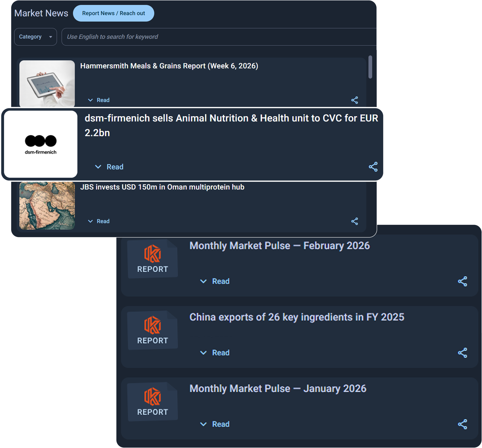Open the Category dropdown
482x448 pixels.
[x=35, y=37]
